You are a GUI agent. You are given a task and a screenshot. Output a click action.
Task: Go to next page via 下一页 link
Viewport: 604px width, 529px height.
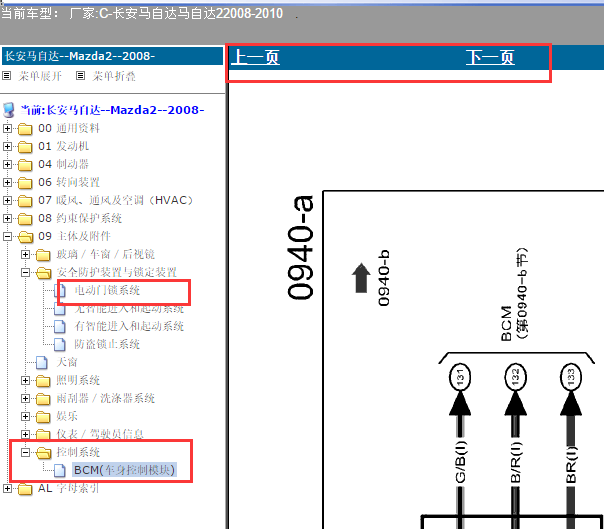click(x=490, y=57)
